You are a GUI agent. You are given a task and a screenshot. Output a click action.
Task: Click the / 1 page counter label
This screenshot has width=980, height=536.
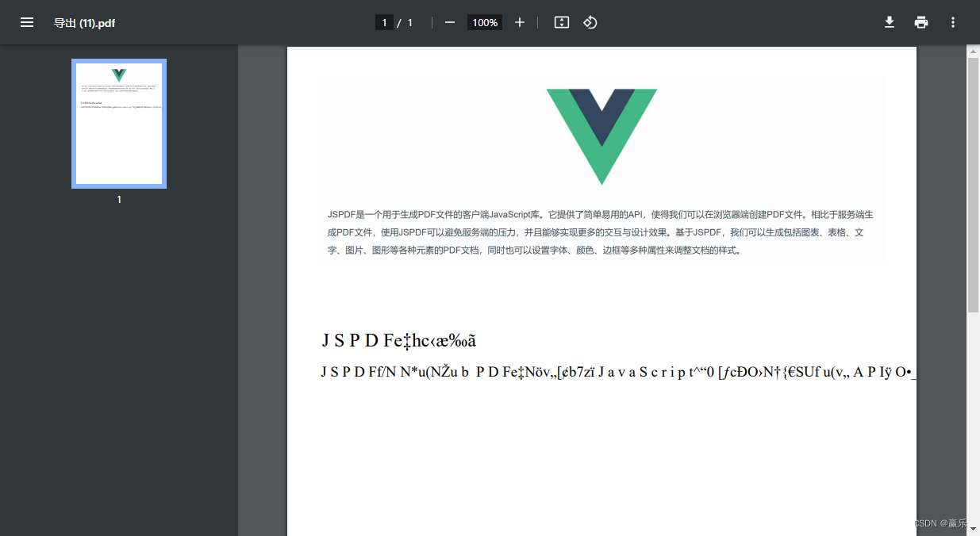[406, 22]
